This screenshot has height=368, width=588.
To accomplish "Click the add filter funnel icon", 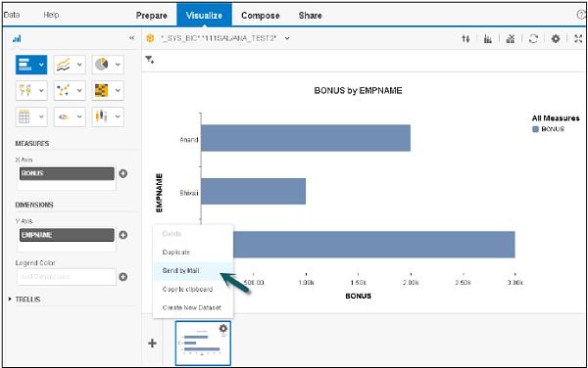I will [150, 60].
